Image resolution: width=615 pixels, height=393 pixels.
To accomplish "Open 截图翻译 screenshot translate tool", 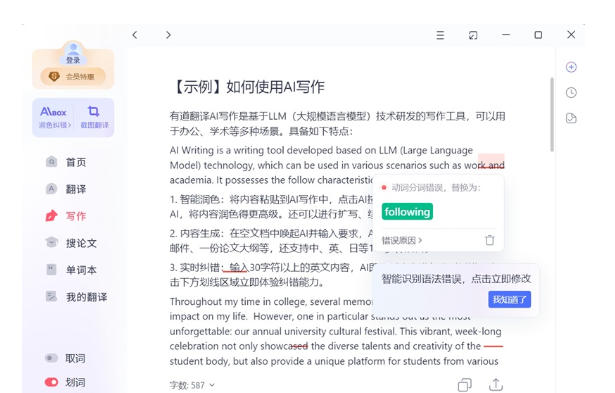I will point(94,117).
